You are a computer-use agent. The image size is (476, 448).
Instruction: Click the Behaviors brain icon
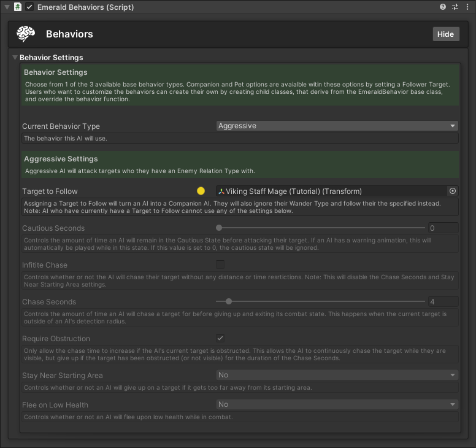[26, 34]
